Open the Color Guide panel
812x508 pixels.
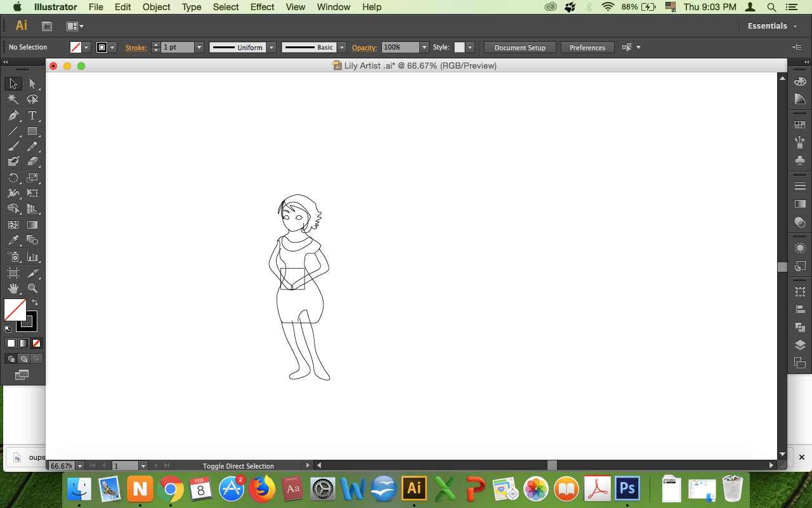800,99
